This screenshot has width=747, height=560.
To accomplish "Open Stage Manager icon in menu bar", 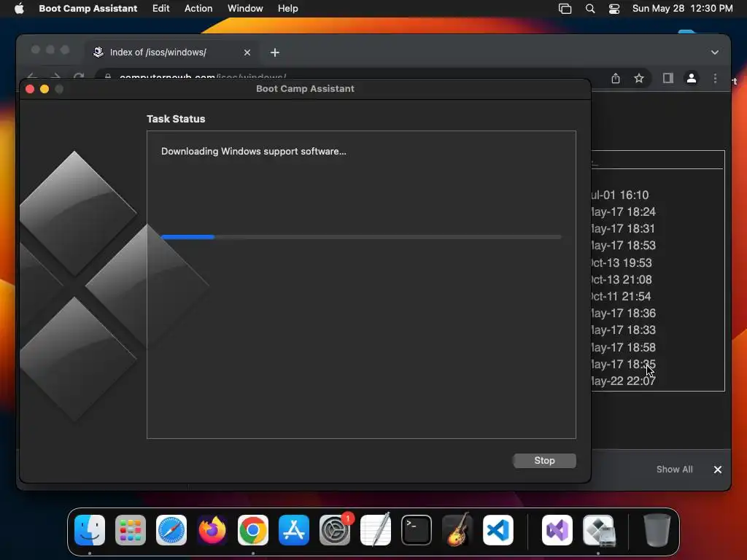I will pos(565,9).
